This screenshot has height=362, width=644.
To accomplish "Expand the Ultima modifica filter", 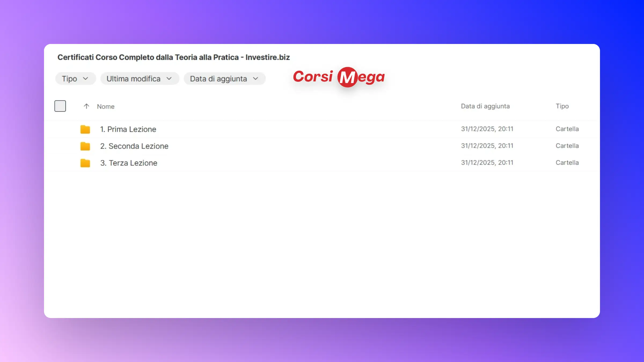I will [140, 79].
